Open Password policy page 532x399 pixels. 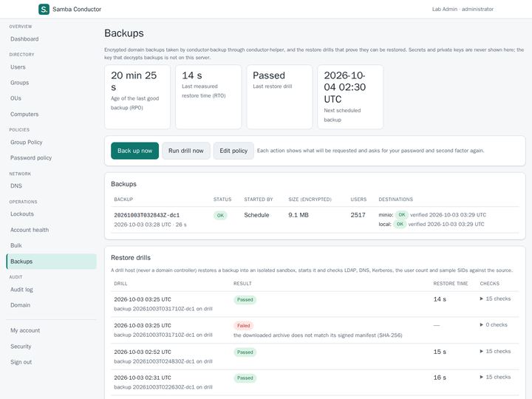31,158
